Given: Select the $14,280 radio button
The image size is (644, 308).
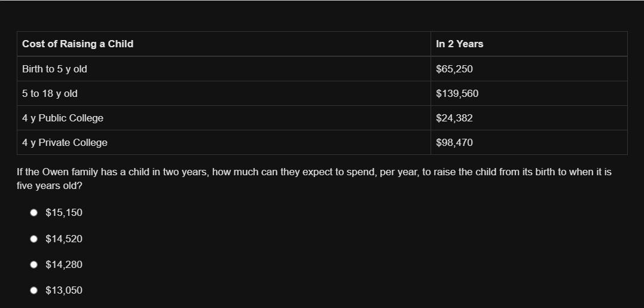Looking at the screenshot, I should coord(33,265).
